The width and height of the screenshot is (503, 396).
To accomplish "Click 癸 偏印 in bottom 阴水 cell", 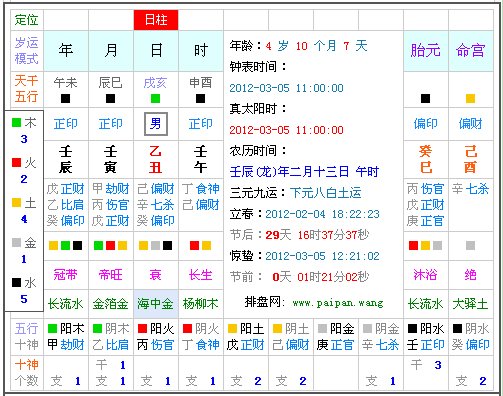I will coord(470,345).
